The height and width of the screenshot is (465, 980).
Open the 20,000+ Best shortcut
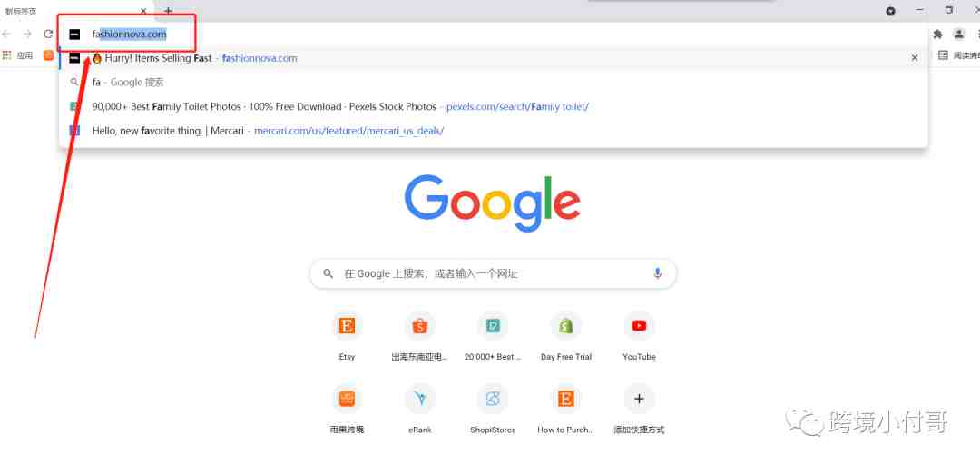tap(493, 337)
